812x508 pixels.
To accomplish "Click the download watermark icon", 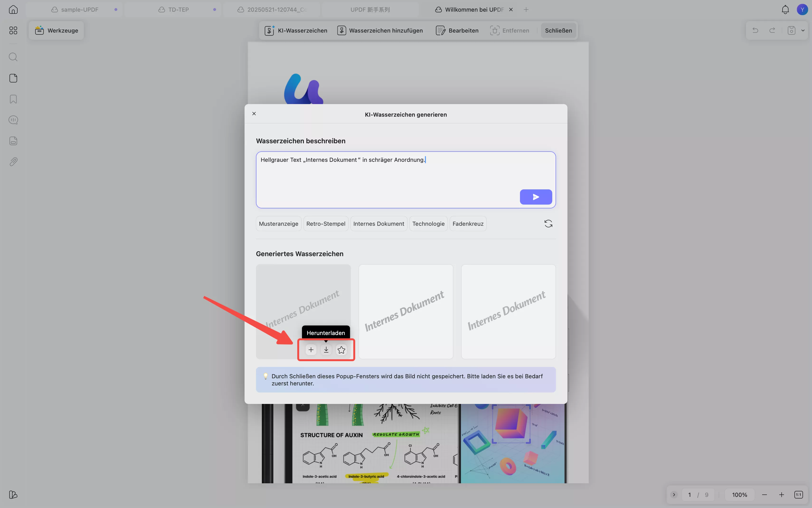I will (x=326, y=350).
